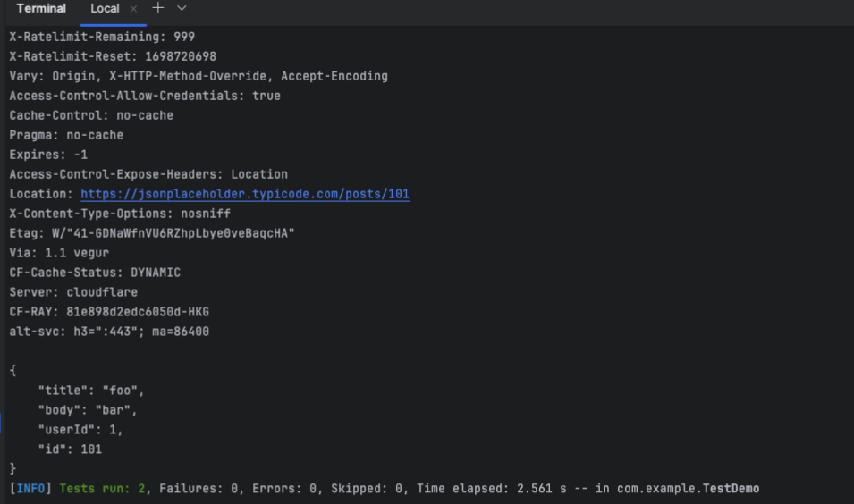Click the Cache-Control: no-cache line

pos(91,115)
